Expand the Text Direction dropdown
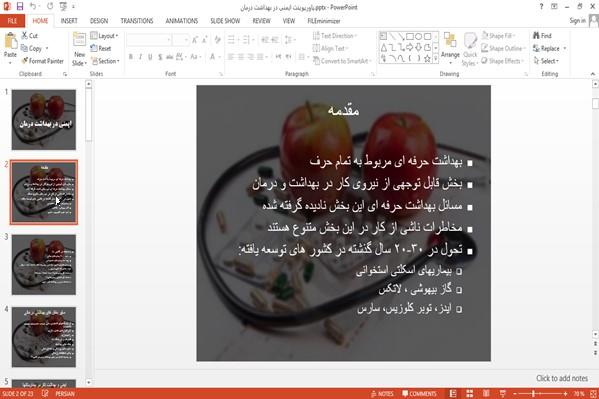The height and width of the screenshot is (399, 599). click(x=335, y=36)
